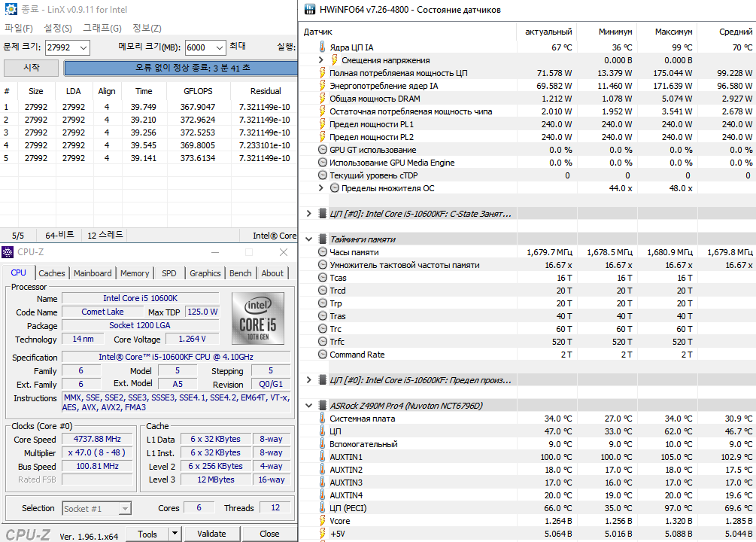Screen dimensions: 756x542
Task: Click the Close button in CPU-Z
Action: point(269,533)
